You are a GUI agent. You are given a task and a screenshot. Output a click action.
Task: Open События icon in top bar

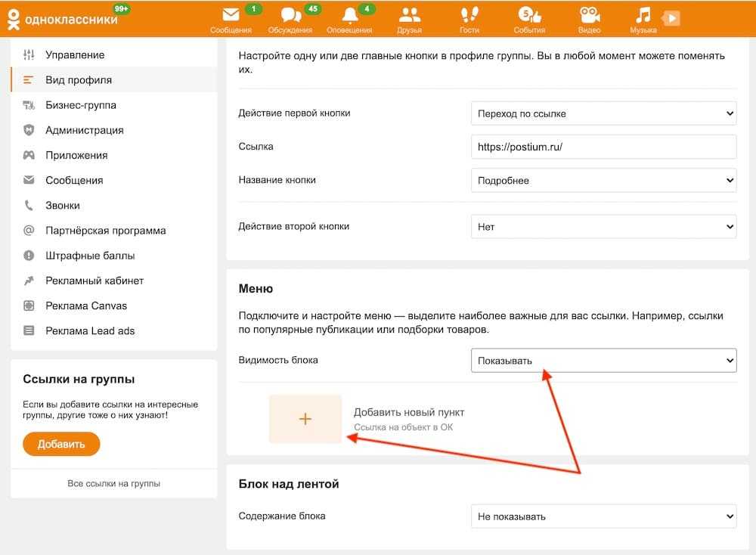coord(528,15)
